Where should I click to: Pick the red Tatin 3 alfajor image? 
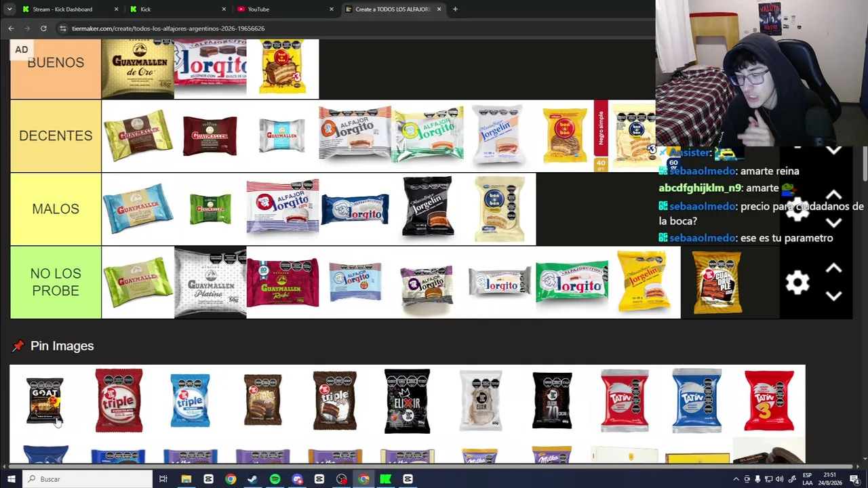pyautogui.click(x=769, y=401)
